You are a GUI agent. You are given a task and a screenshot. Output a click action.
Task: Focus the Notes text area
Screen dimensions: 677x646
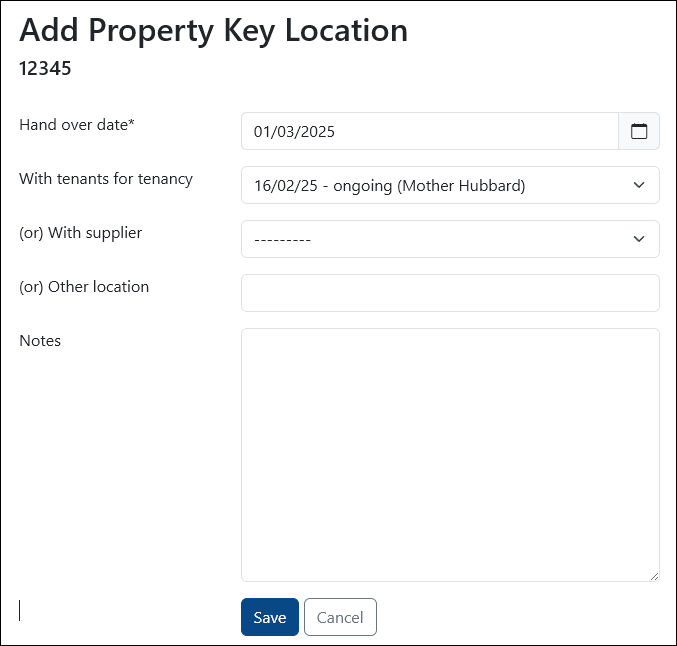[450, 455]
